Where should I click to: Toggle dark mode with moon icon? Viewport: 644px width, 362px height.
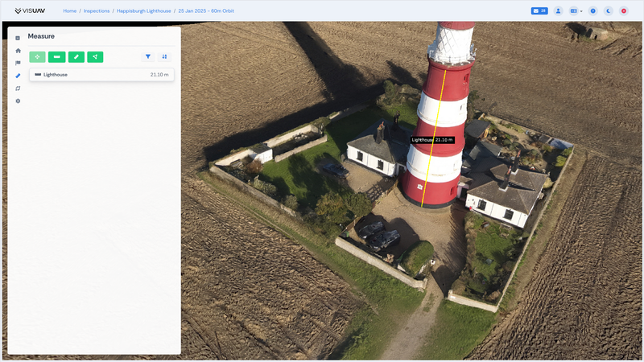point(609,11)
